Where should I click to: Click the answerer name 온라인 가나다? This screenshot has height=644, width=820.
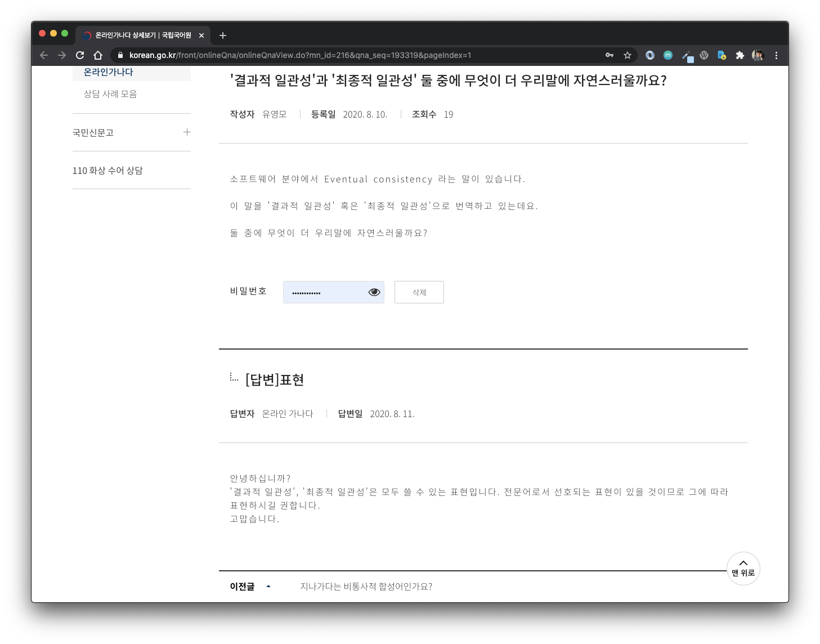[x=288, y=414]
